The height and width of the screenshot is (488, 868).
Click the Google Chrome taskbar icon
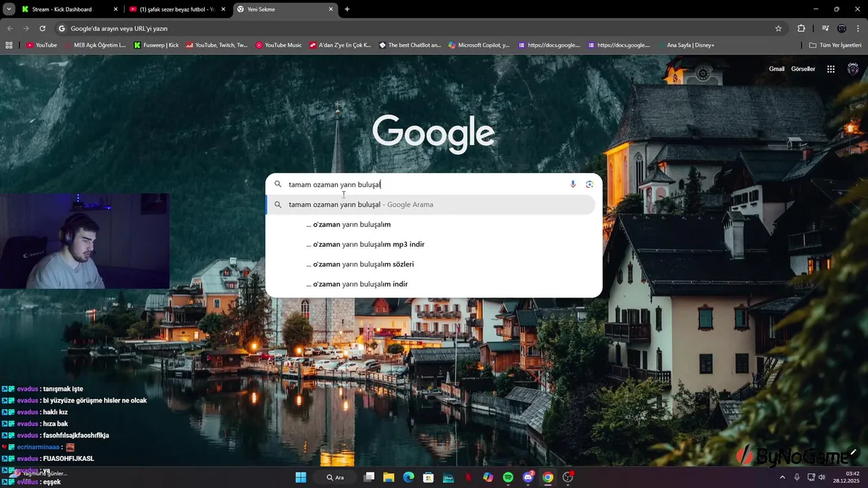[548, 477]
